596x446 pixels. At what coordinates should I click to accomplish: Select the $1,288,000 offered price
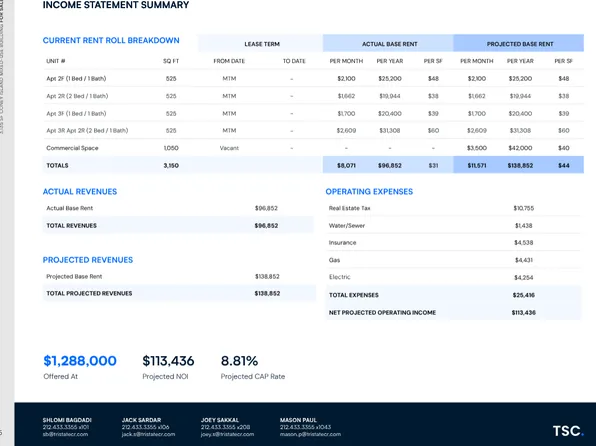(x=80, y=361)
